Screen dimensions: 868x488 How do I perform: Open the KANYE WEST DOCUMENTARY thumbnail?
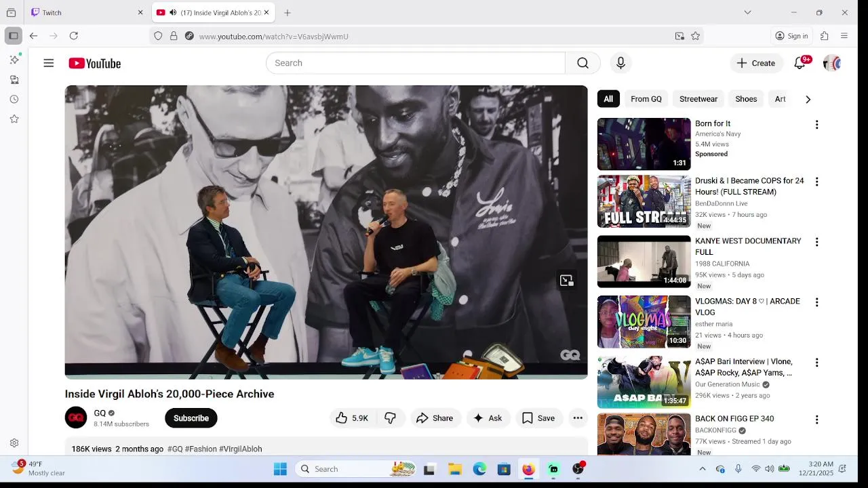(644, 262)
